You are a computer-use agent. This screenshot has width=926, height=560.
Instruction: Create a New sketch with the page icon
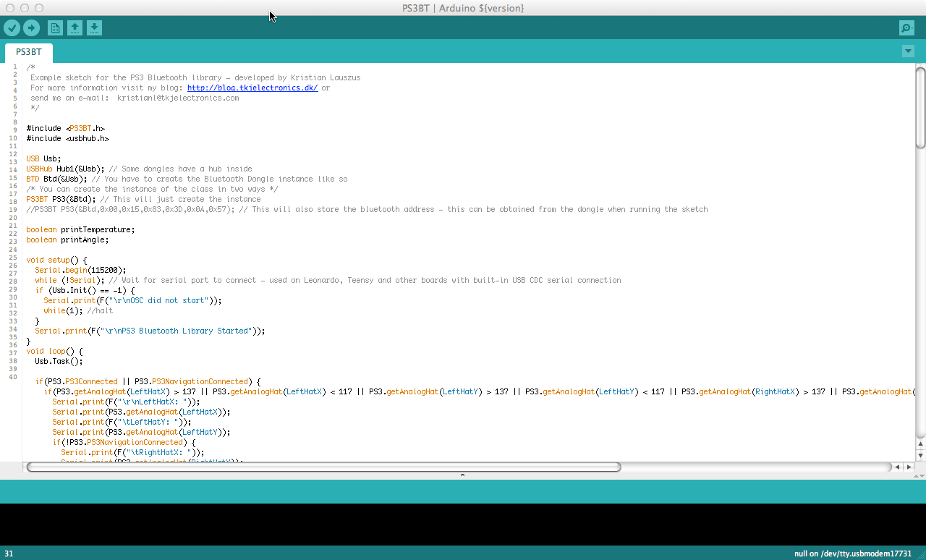click(x=55, y=27)
